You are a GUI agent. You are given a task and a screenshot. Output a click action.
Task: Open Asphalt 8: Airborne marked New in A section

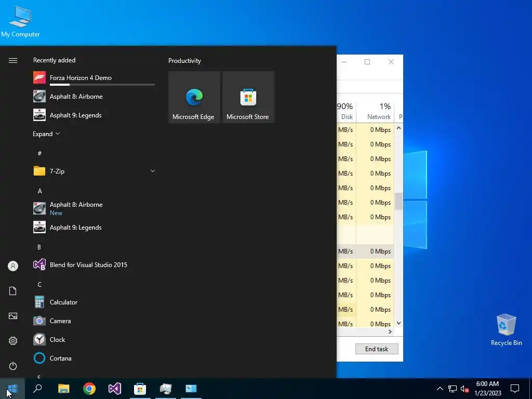point(94,208)
